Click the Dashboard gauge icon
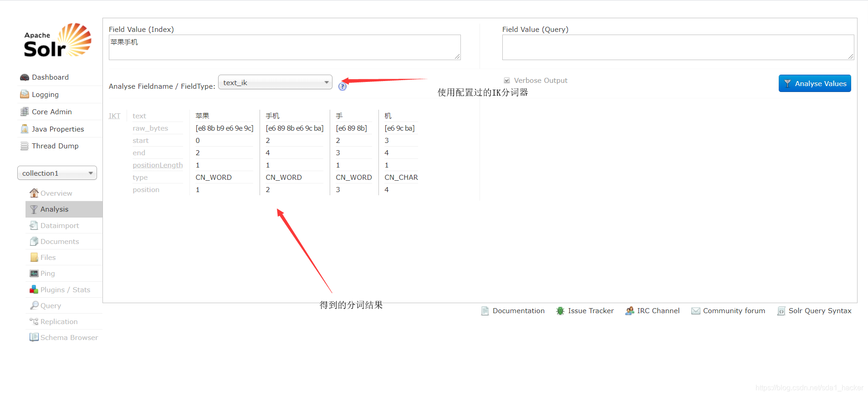Screen dimensions: 868x396 pyautogui.click(x=25, y=77)
